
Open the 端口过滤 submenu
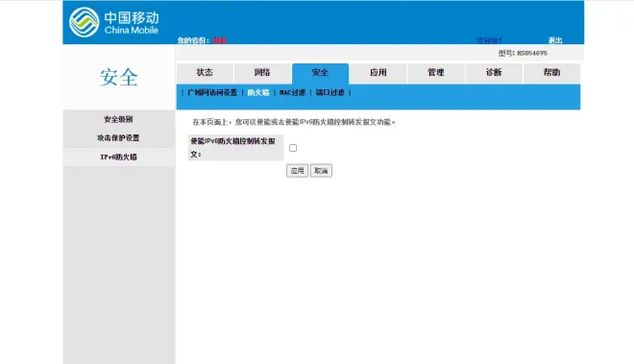tap(329, 92)
